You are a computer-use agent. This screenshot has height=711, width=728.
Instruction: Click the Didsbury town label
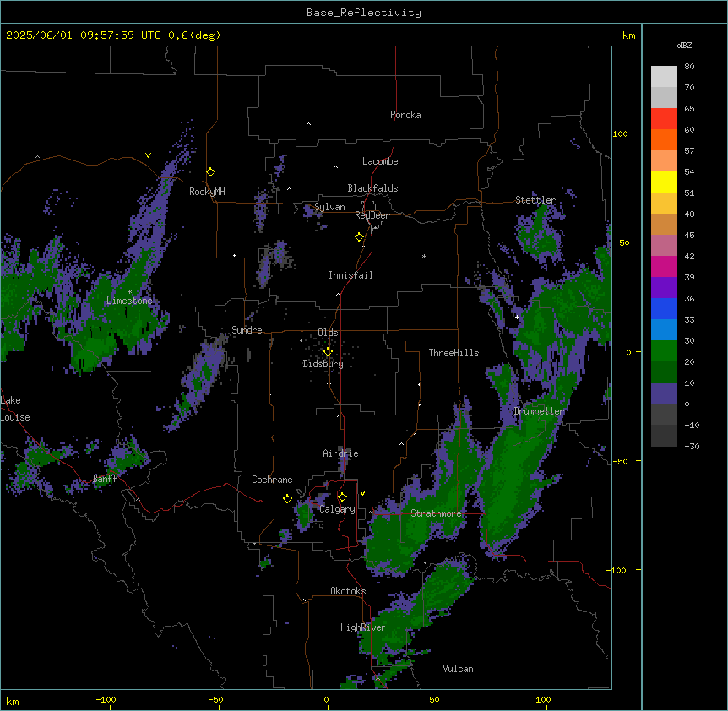[323, 364]
